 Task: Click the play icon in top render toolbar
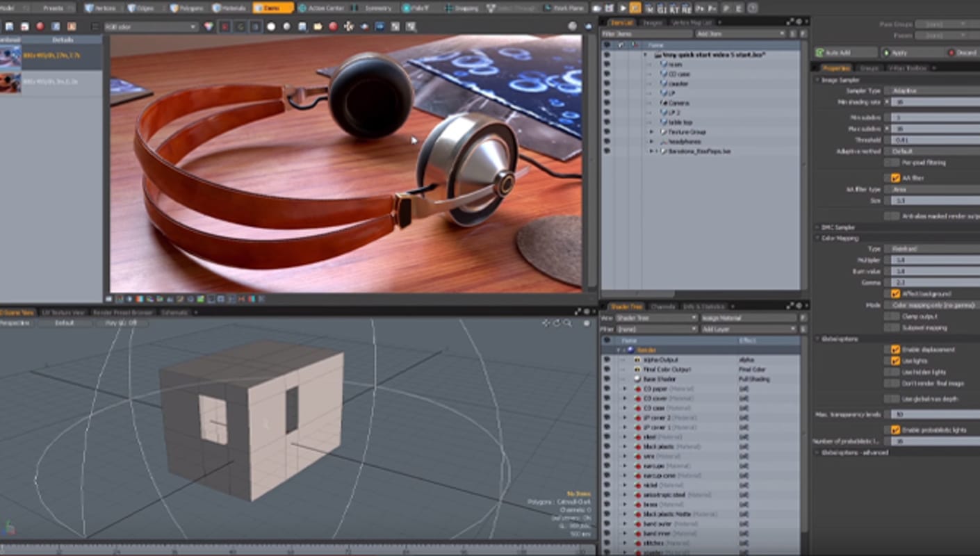pyautogui.click(x=623, y=8)
